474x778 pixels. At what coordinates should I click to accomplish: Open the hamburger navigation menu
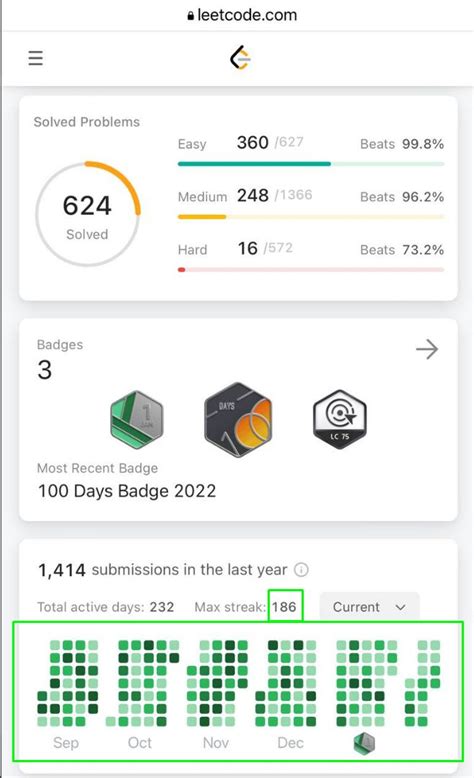[x=35, y=58]
